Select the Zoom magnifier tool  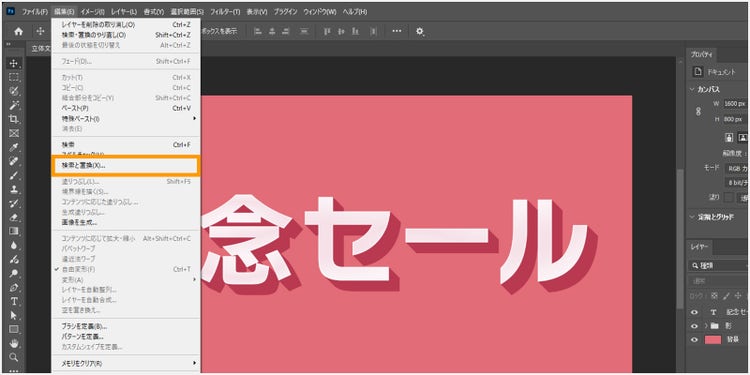(x=14, y=357)
